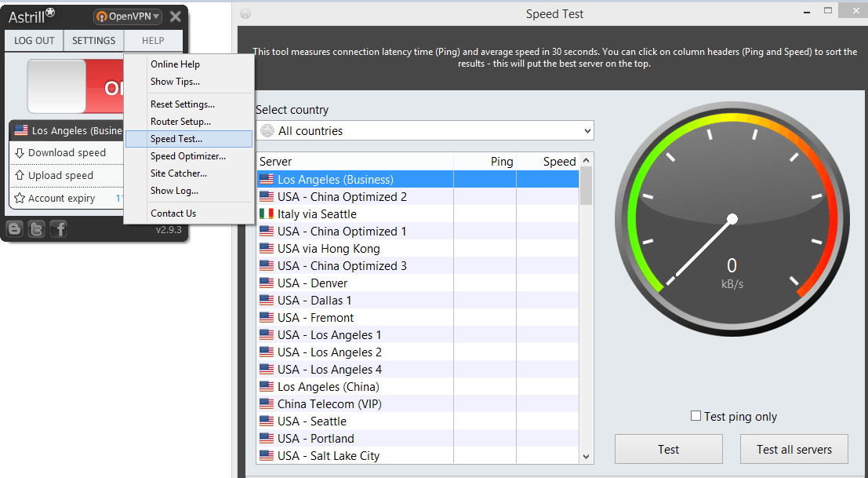Click the US flag beside China Telecom (VIP)
Image resolution: width=868 pixels, height=478 pixels.
267,403
